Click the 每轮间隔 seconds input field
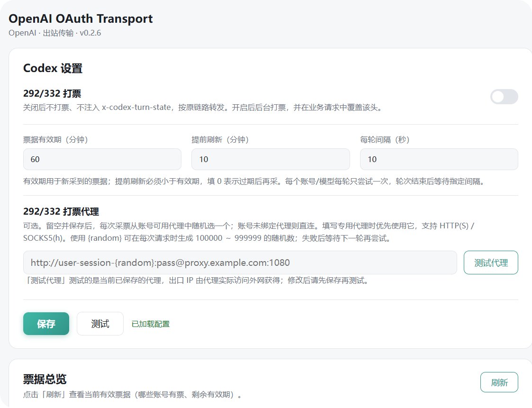This screenshot has height=408, width=532. coord(439,159)
